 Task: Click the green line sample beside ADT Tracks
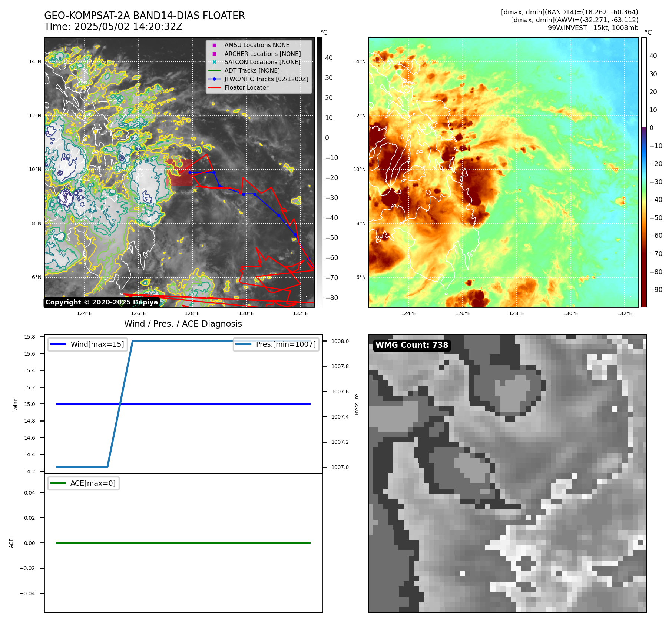(x=214, y=71)
